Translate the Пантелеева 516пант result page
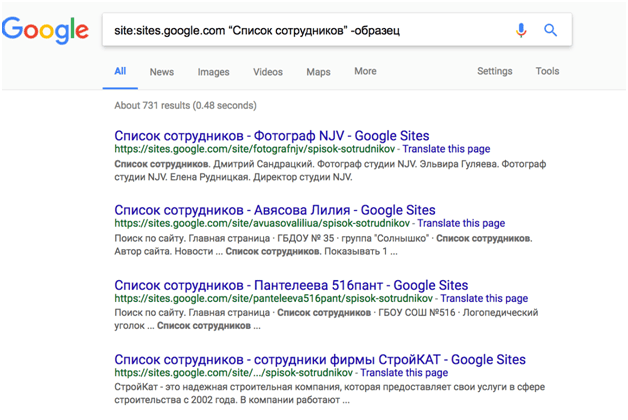628x420 pixels. tap(484, 298)
